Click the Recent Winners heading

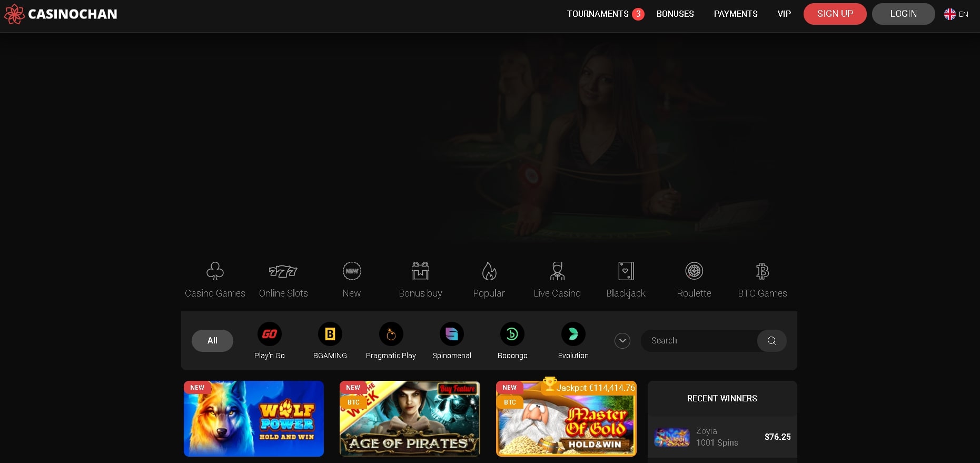tap(722, 399)
